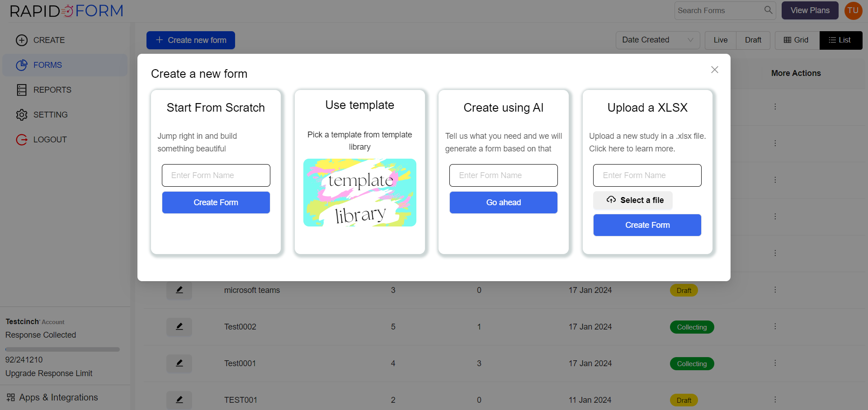Close the Create a new form dialog
Screen dimensions: 868x410
pyautogui.click(x=714, y=70)
